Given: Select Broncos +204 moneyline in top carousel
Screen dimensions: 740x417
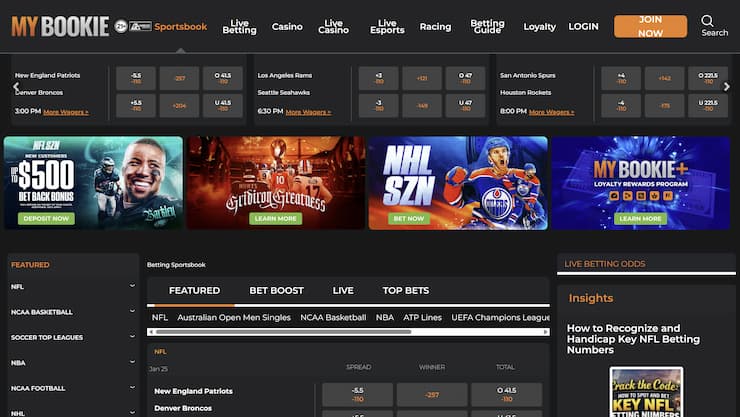Looking at the screenshot, I should 179,106.
